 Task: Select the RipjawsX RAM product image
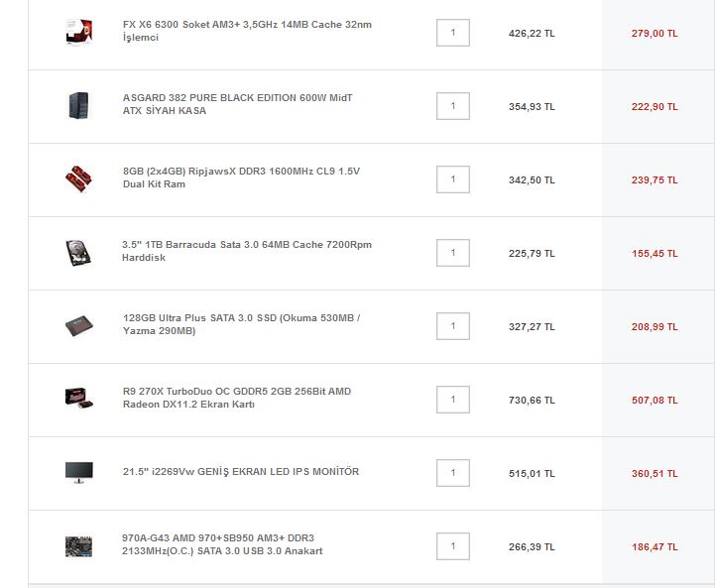[x=79, y=178]
